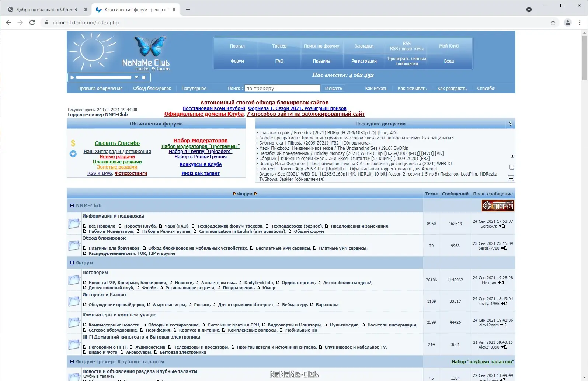Reload the page
Viewport: 588px width, 381px height.
pyautogui.click(x=32, y=22)
